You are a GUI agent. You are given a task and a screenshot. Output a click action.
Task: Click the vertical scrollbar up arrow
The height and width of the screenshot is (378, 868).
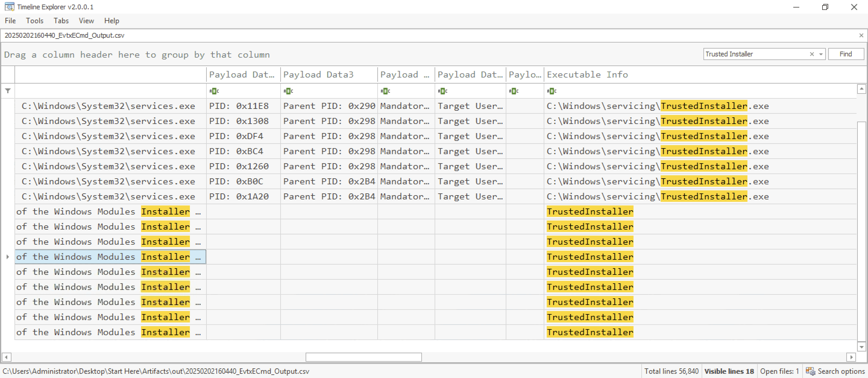pos(861,89)
